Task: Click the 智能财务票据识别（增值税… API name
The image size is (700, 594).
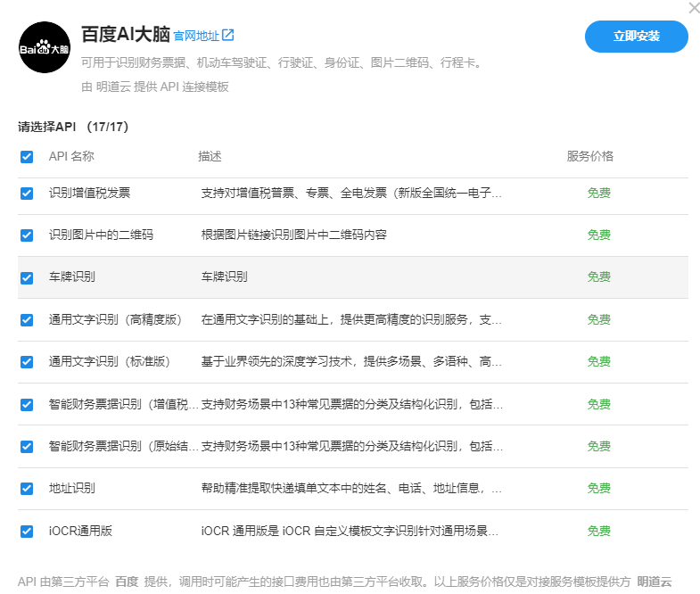Action: click(x=123, y=404)
